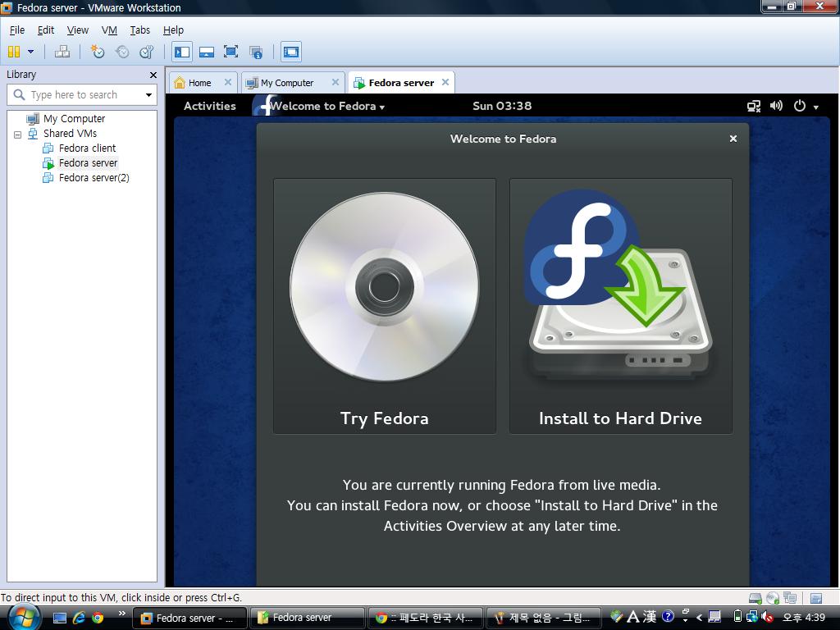Open the Edit menu
This screenshot has height=630, width=840.
46,30
